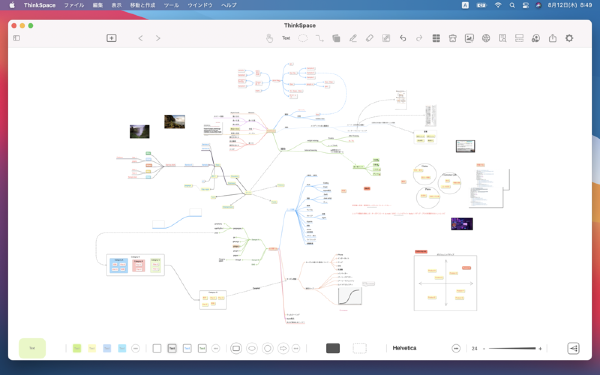Open the dark gray fill color swatch

pyautogui.click(x=333, y=348)
